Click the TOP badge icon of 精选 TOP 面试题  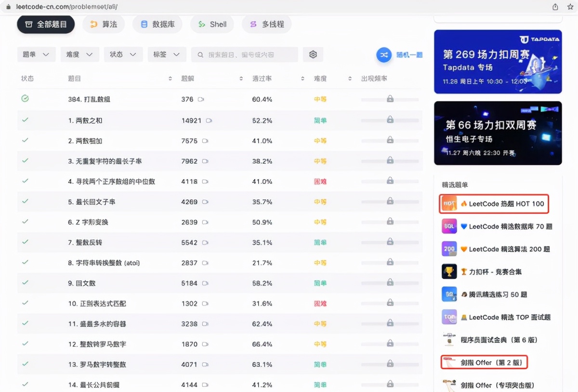[x=449, y=317]
